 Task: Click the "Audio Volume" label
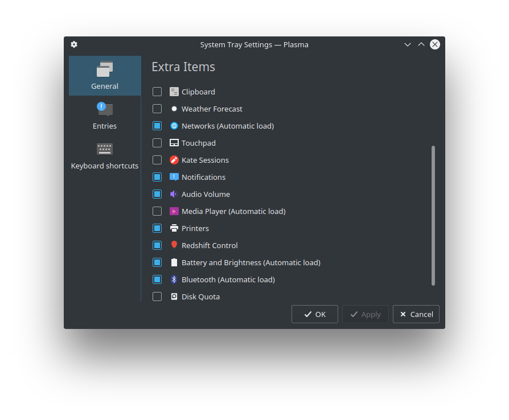(206, 194)
